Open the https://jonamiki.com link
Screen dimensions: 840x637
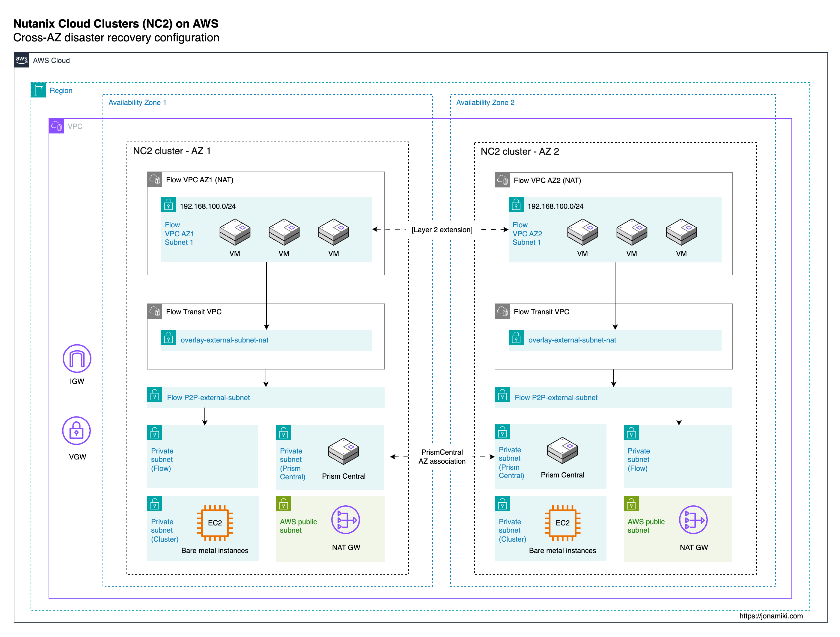(x=771, y=616)
